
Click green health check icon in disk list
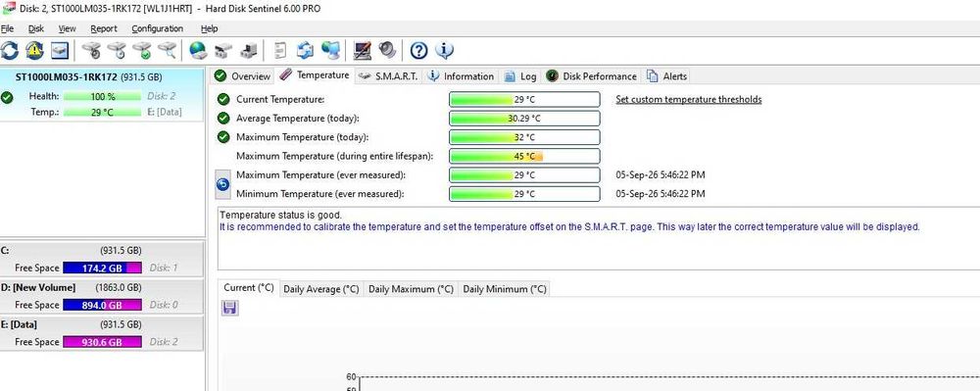tap(7, 97)
